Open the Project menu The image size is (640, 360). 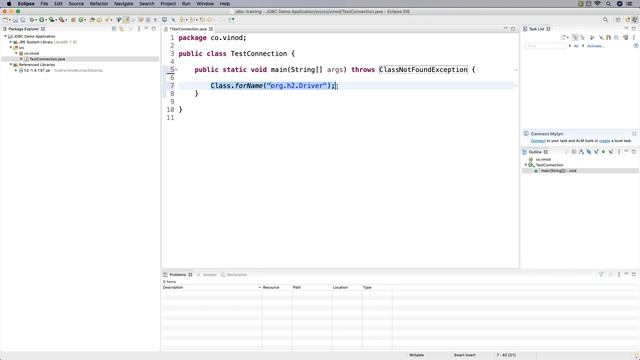click(168, 4)
